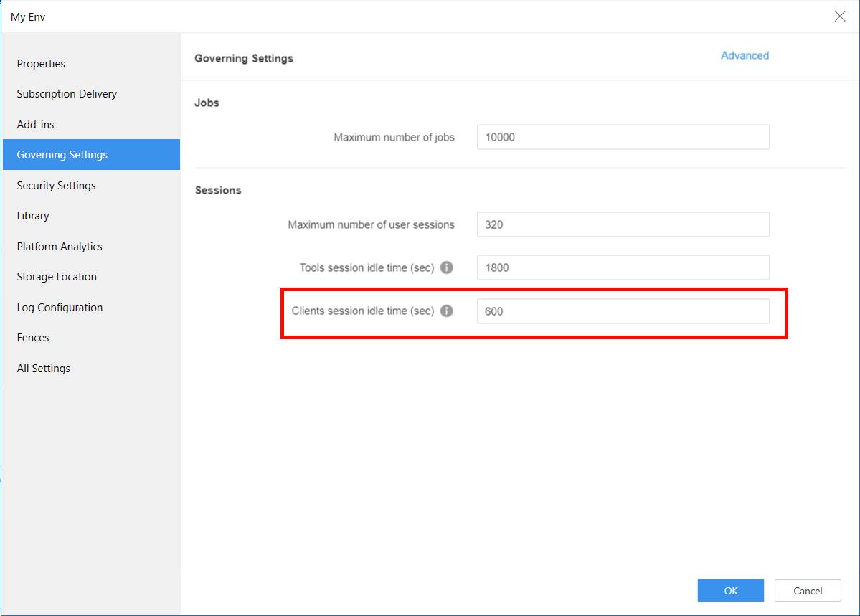Focus the Maximum number of user sessions field
This screenshot has height=616, width=860.
pos(623,224)
